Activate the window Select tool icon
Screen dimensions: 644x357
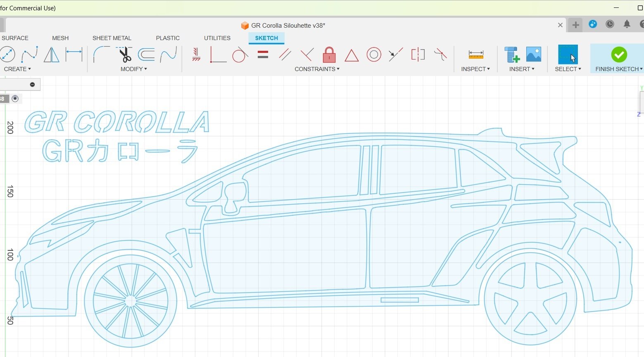pyautogui.click(x=568, y=55)
